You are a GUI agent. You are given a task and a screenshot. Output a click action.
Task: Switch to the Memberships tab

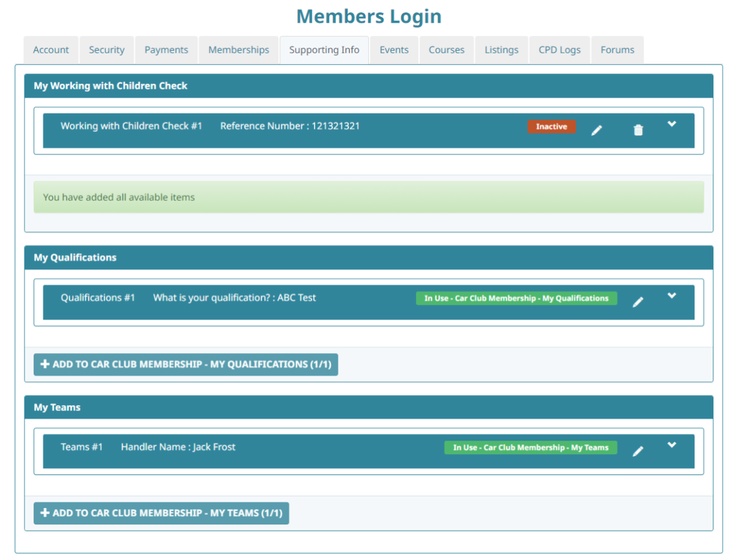[238, 50]
